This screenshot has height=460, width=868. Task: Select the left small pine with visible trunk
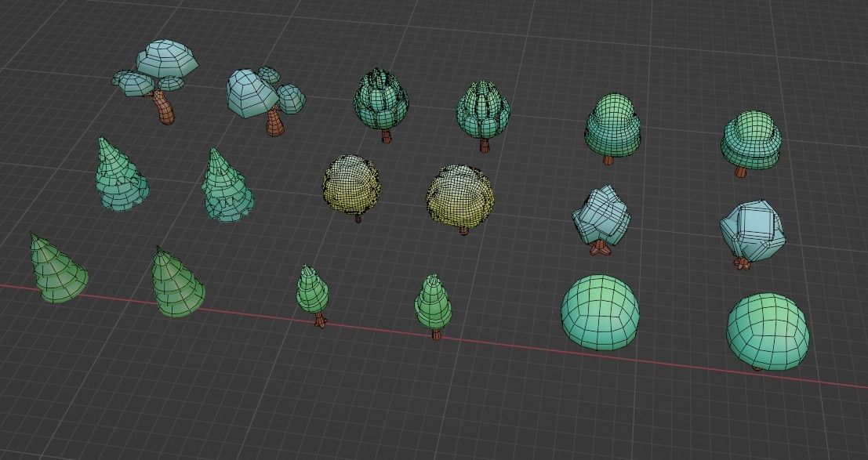(x=314, y=297)
